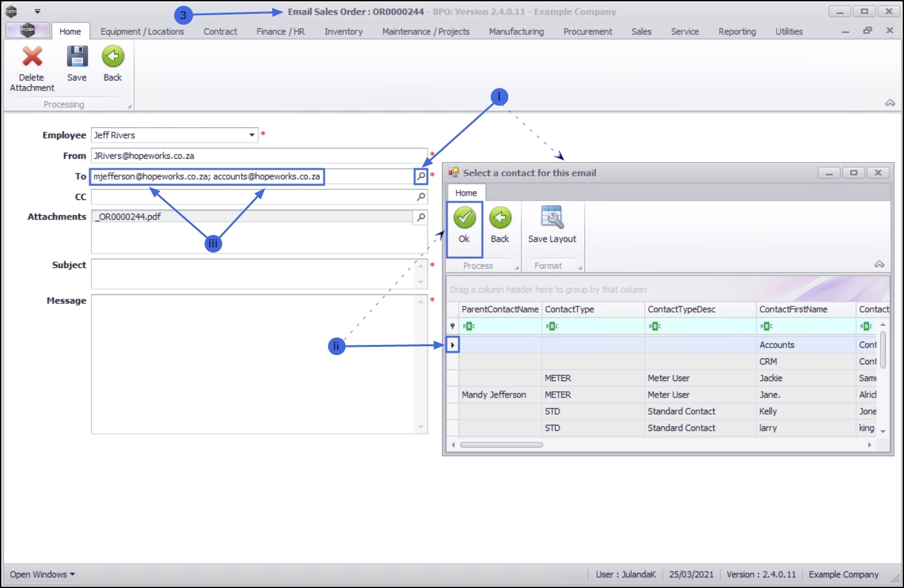Browse attachments using Attachments search icon
Image resolution: width=904 pixels, height=588 pixels.
pos(420,217)
